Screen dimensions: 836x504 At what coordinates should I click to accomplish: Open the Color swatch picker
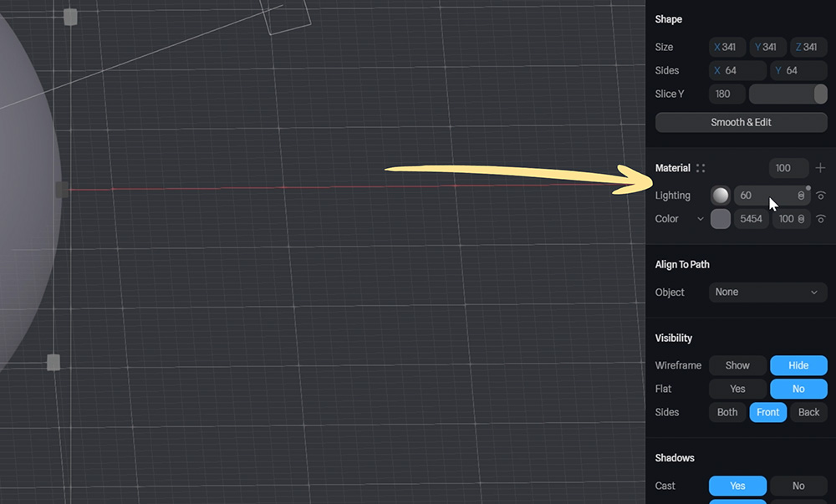click(x=720, y=218)
